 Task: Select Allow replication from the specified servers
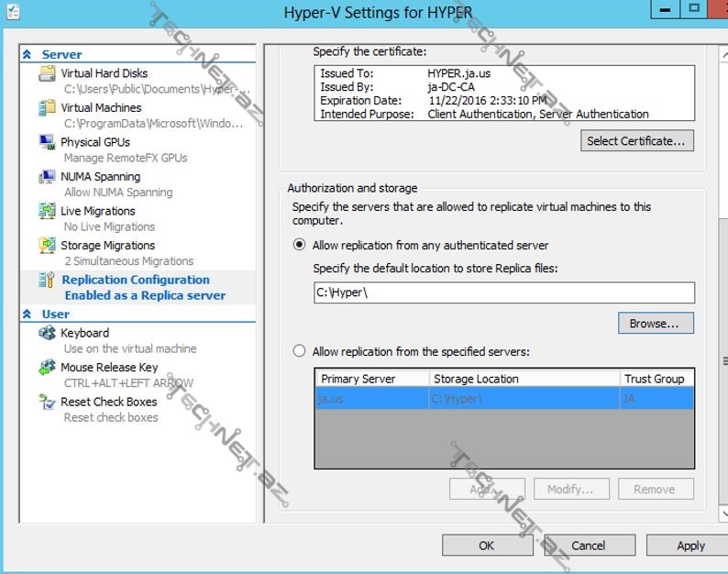pos(299,351)
